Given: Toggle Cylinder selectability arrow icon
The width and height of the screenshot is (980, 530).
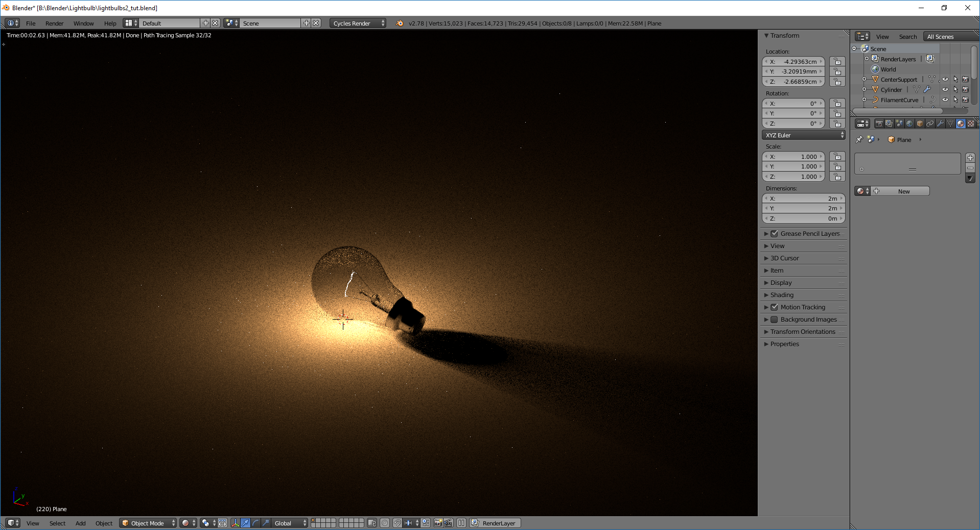Looking at the screenshot, I should [955, 89].
